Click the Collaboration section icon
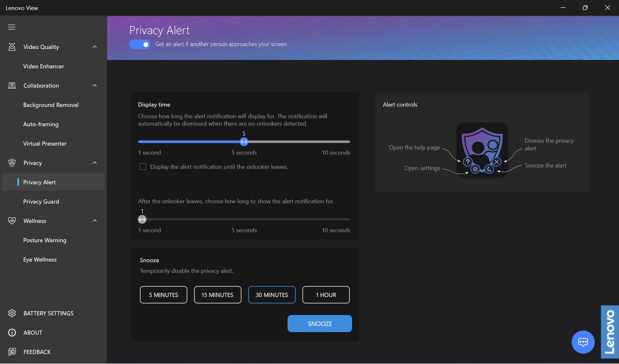 [x=12, y=86]
